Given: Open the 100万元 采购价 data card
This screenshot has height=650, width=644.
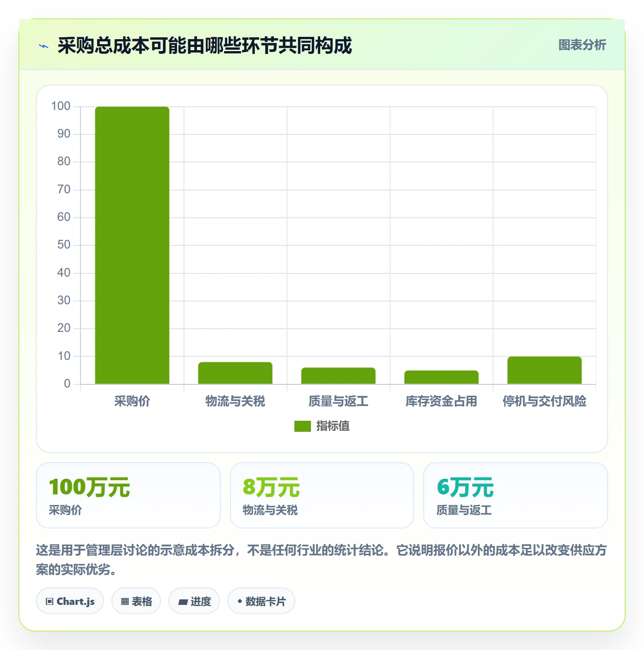Looking at the screenshot, I should 128,495.
